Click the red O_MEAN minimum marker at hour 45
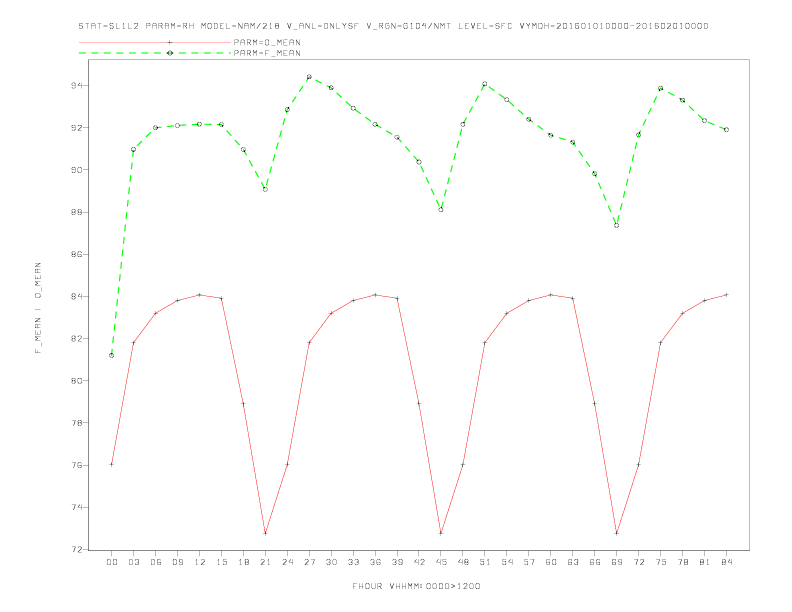792x612 pixels. pos(441,533)
